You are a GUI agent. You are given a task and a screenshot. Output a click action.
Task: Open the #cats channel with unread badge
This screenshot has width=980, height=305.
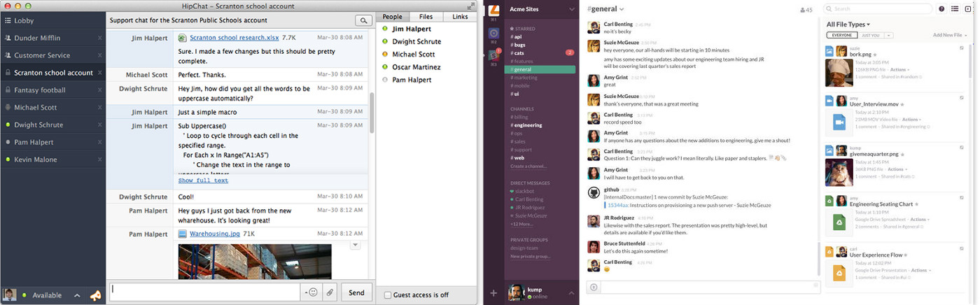tap(542, 52)
